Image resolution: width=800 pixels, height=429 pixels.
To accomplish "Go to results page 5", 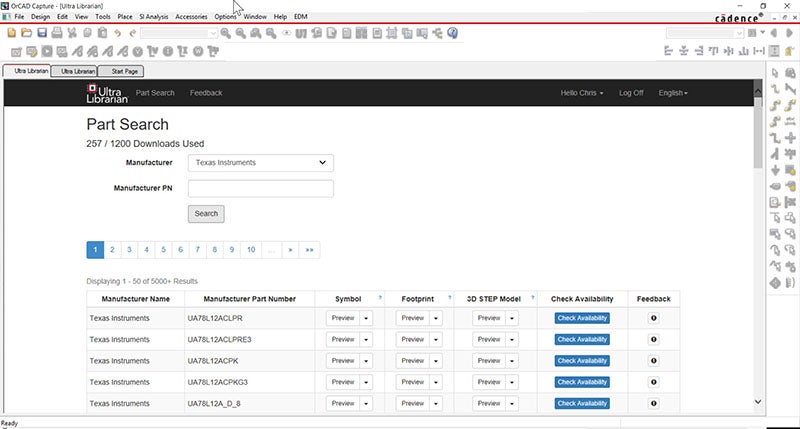I will pyautogui.click(x=163, y=250).
